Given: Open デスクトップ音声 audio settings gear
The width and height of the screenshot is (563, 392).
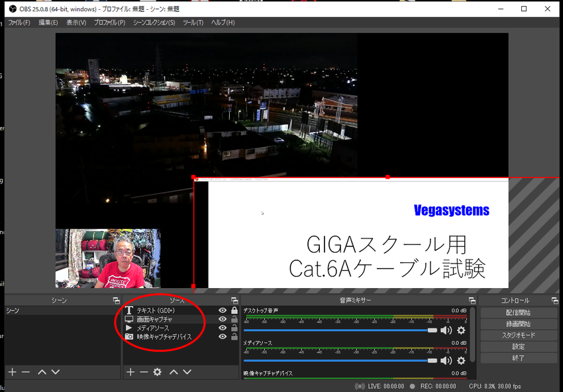Looking at the screenshot, I should 461,330.
